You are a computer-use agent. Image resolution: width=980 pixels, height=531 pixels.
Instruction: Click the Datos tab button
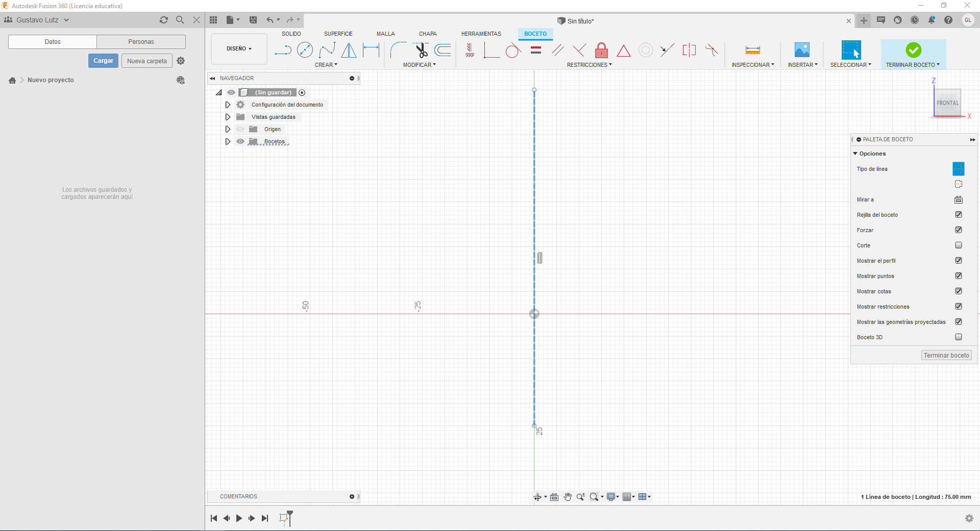(53, 42)
